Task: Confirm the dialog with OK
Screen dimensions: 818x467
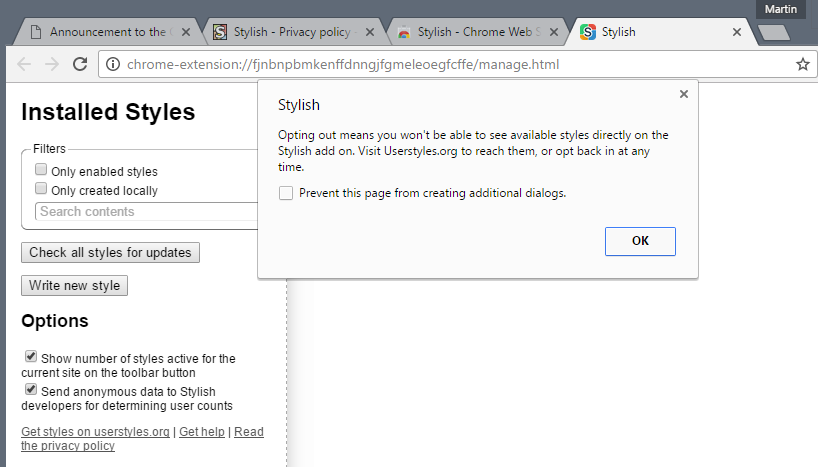Action: click(x=640, y=241)
